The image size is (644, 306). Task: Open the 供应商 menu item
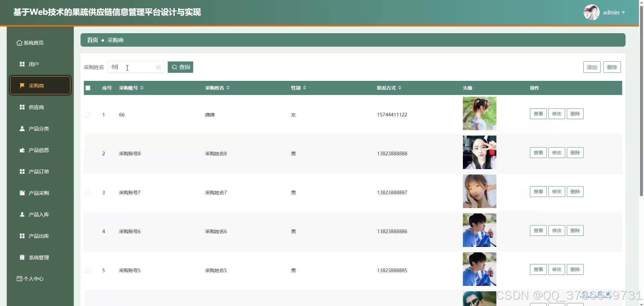click(x=40, y=107)
